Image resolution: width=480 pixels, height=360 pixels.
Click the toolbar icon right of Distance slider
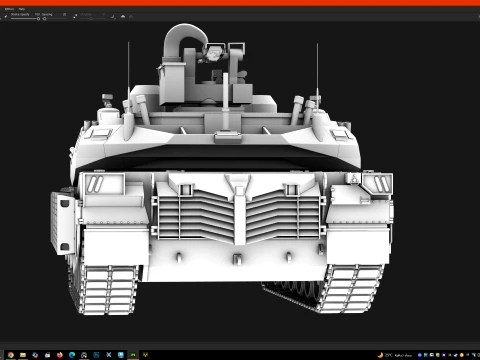[x=113, y=17]
